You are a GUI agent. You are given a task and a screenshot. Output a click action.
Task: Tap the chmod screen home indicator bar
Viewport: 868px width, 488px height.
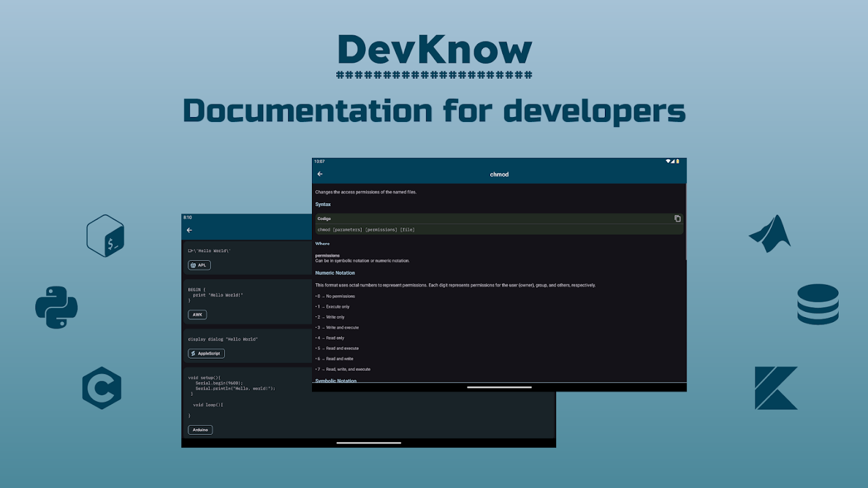pyautogui.click(x=499, y=387)
